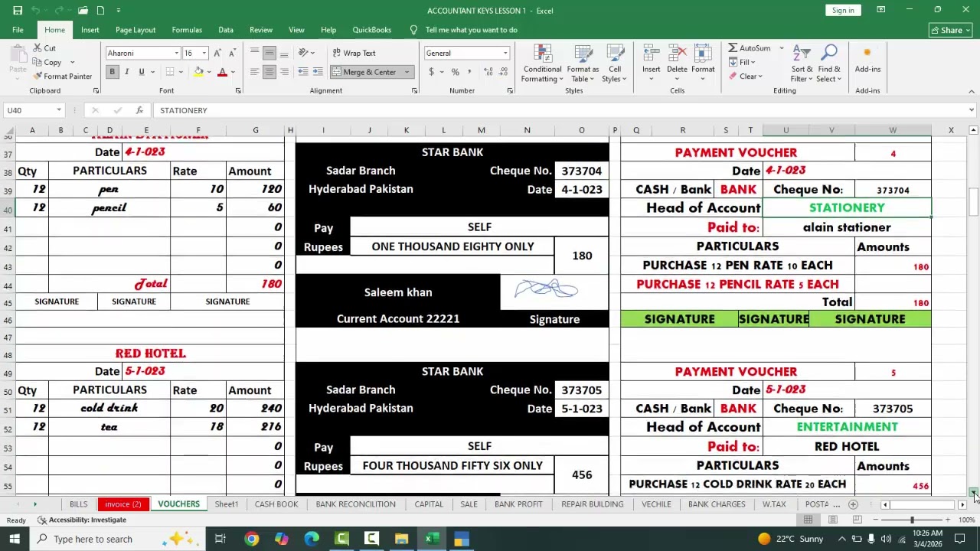Open the QuickBooks ribbon tab

tap(371, 30)
